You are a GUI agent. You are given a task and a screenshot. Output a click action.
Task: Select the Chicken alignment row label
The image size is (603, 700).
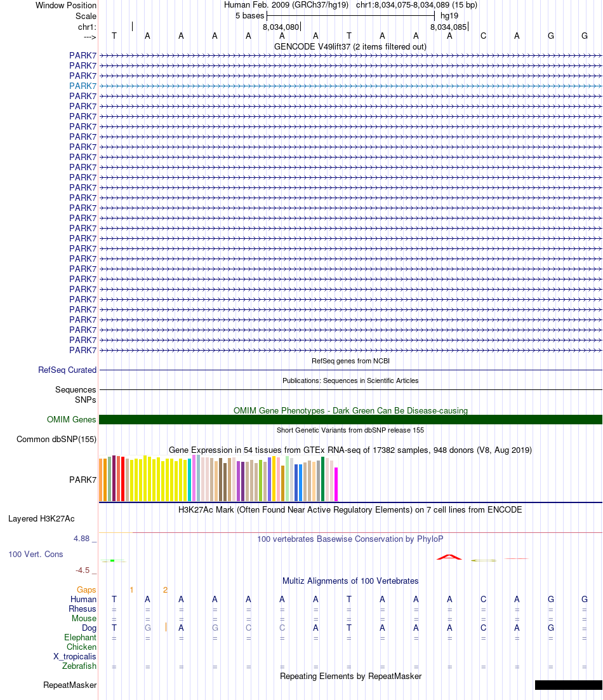coord(81,647)
